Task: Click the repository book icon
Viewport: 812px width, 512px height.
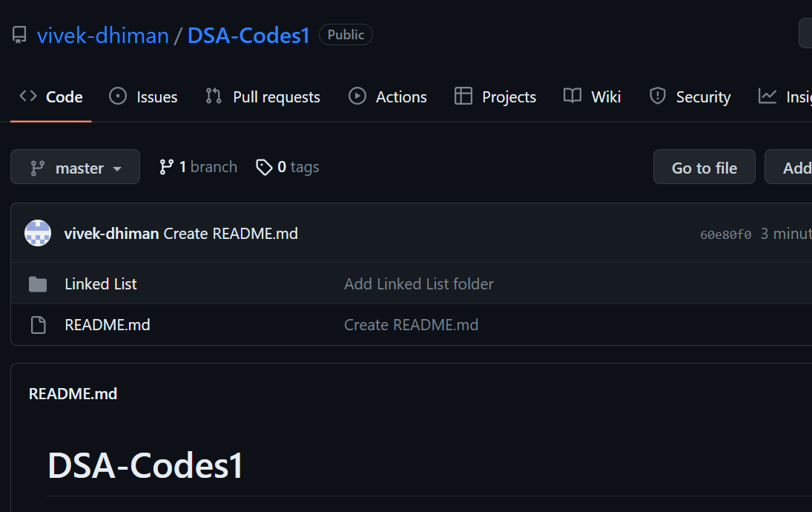Action: 19,35
